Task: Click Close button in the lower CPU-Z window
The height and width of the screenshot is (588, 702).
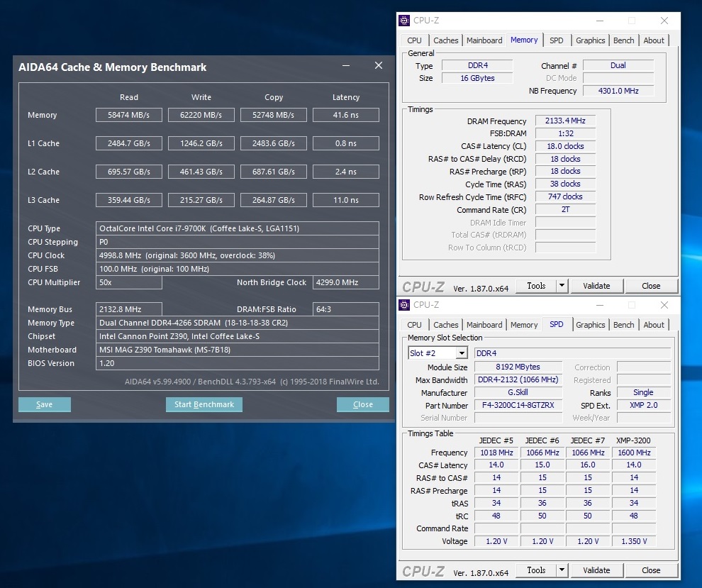Action: [651, 570]
